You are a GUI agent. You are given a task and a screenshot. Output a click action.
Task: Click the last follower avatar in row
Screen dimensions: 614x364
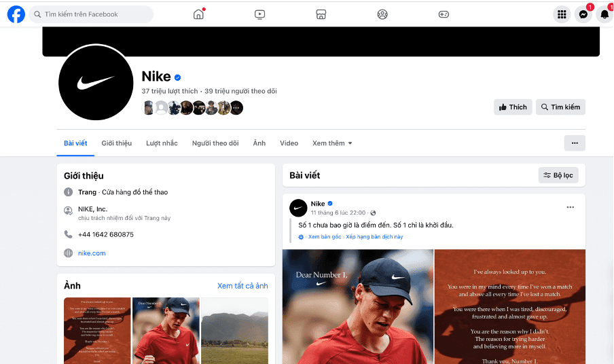pyautogui.click(x=236, y=107)
